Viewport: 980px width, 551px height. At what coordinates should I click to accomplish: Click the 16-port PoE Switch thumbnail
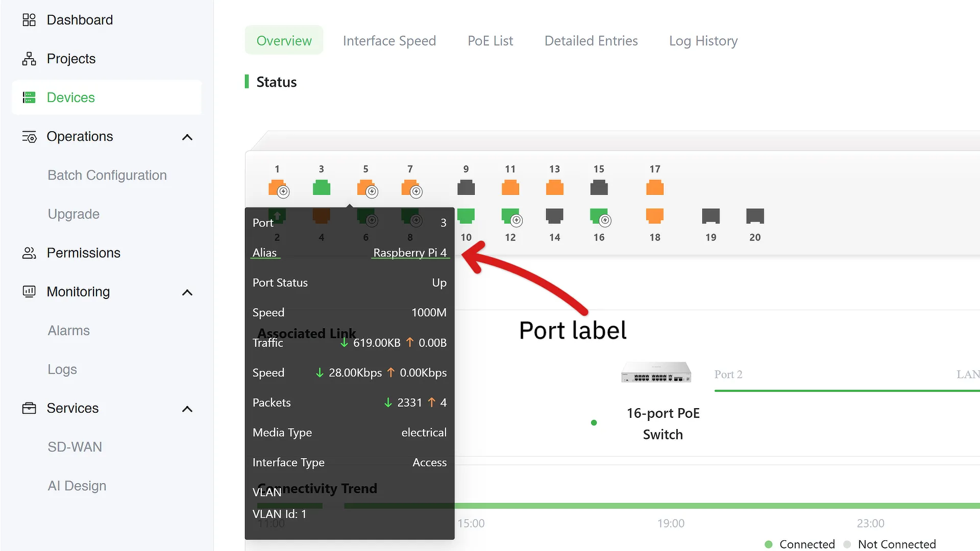pos(656,372)
